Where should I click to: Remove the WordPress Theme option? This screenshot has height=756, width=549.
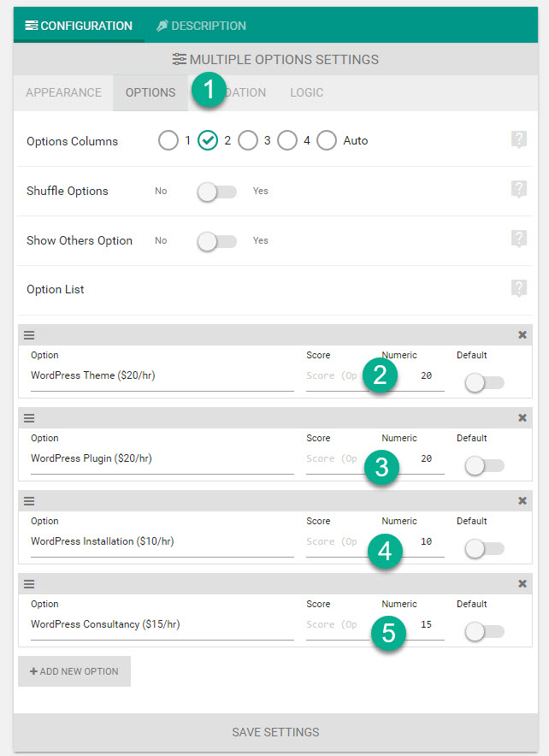coord(522,335)
